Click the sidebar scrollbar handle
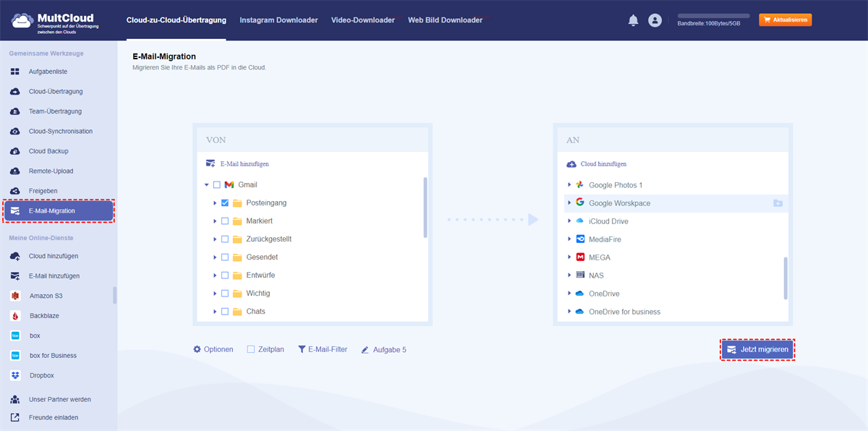The width and height of the screenshot is (868, 431). (x=115, y=295)
